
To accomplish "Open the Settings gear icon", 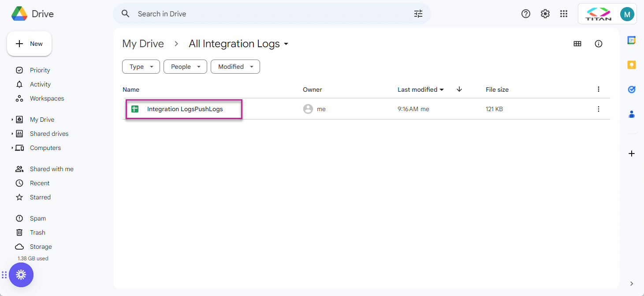I will tap(545, 14).
